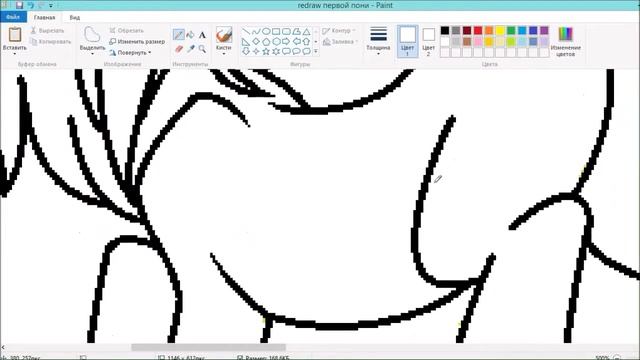Open the Файл menu
The width and height of the screenshot is (640, 360).
[13, 17]
